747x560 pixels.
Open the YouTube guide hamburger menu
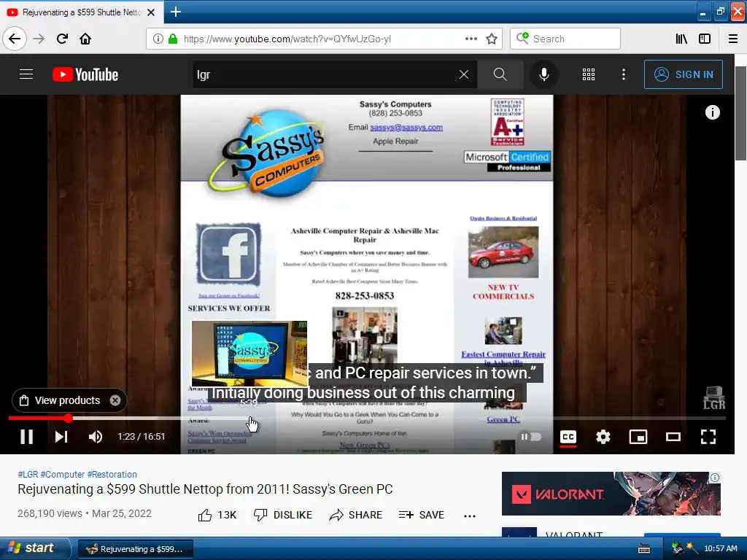[26, 74]
